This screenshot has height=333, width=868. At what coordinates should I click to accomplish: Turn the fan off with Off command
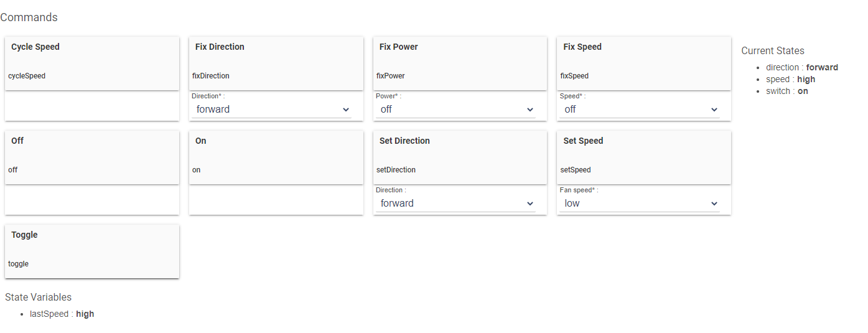pyautogui.click(x=92, y=157)
